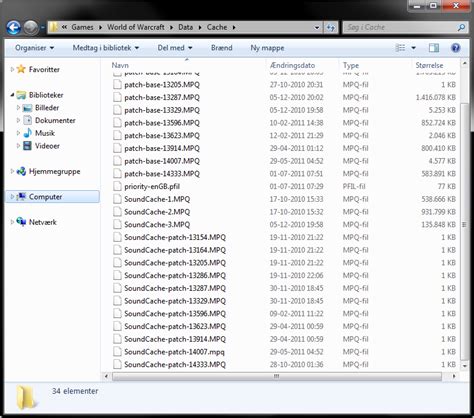Click the refresh icon beside address bar
474x418 pixels.
pos(330,27)
